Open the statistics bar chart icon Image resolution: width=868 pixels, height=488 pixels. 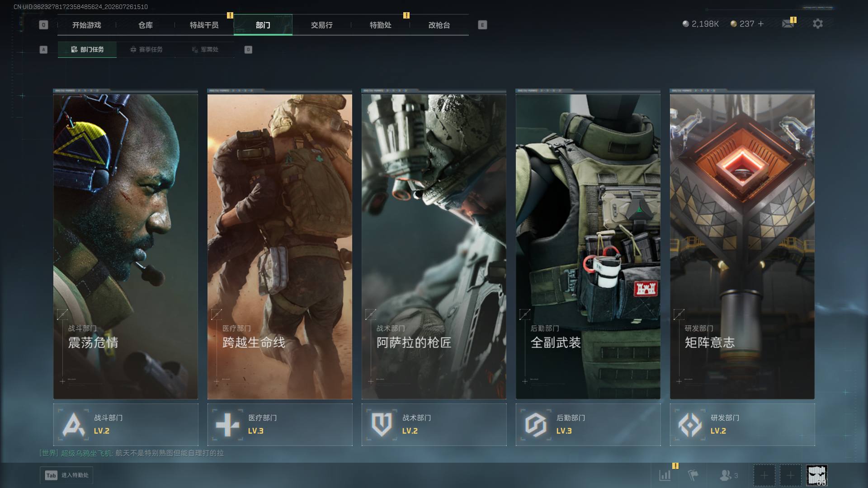(x=665, y=475)
